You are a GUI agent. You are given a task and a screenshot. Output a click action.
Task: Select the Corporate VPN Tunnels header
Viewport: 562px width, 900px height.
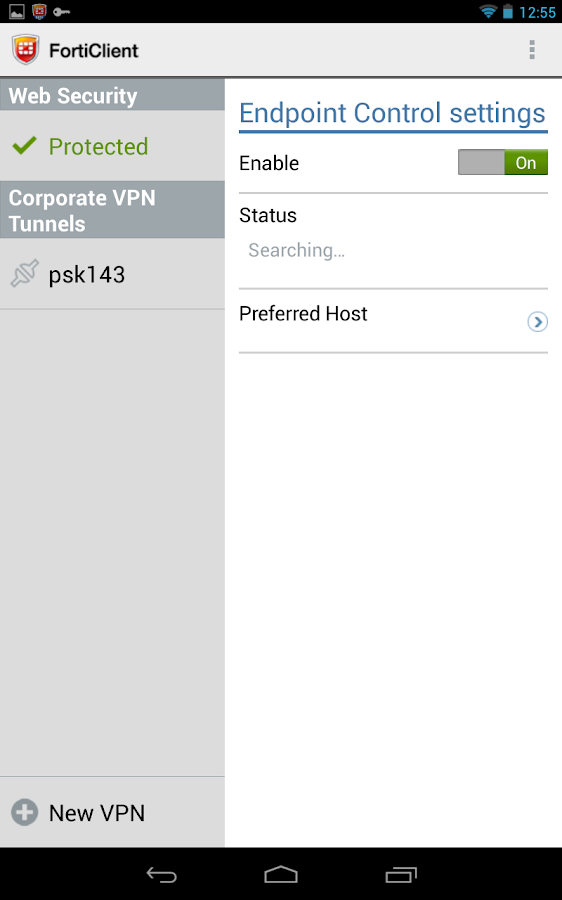pyautogui.click(x=113, y=210)
